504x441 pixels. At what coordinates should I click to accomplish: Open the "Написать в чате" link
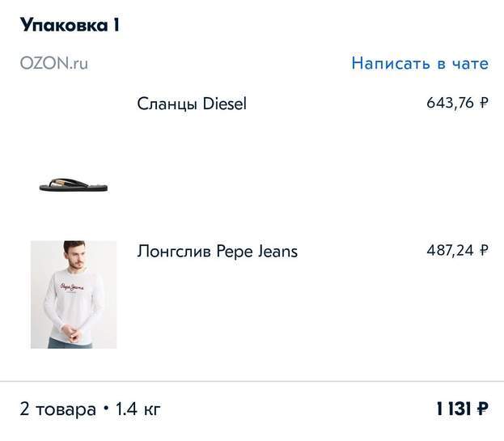click(419, 63)
